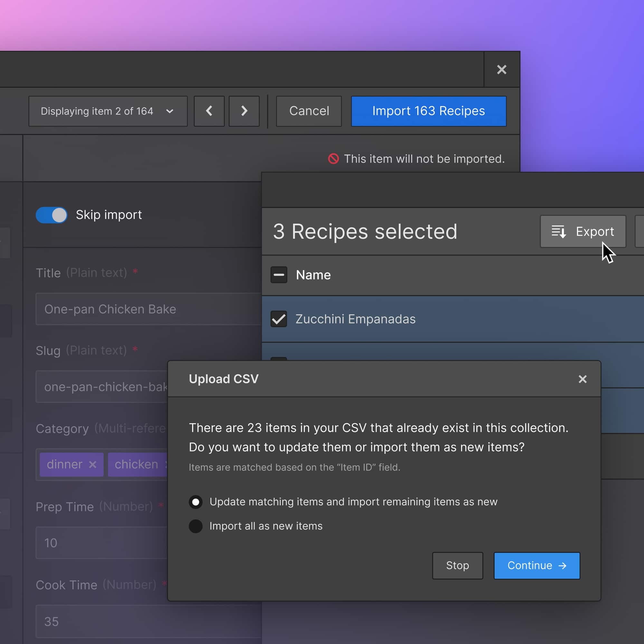The width and height of the screenshot is (644, 644).
Task: Click the Stop button
Action: coord(457,566)
